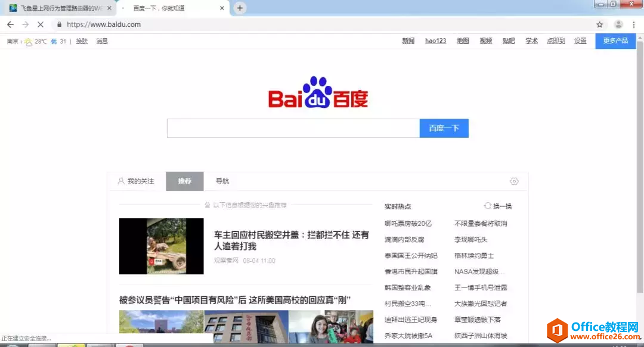Click the 百度一下 search button
The height and width of the screenshot is (347, 644).
pos(444,128)
